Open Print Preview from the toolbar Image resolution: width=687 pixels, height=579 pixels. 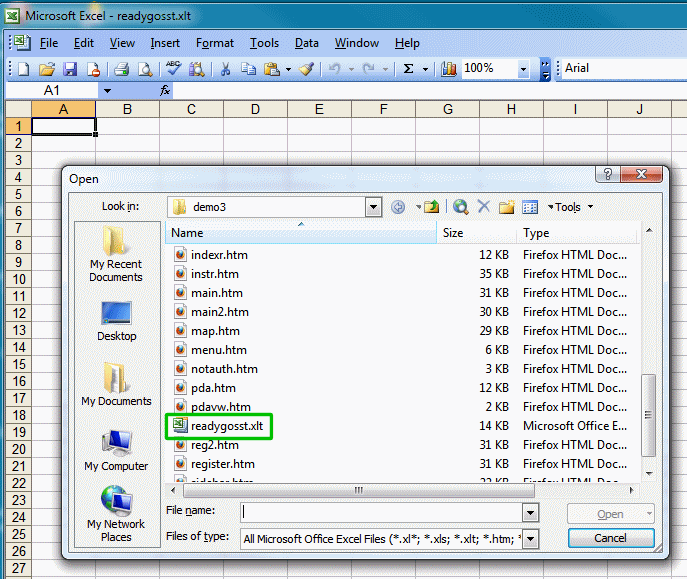[145, 69]
